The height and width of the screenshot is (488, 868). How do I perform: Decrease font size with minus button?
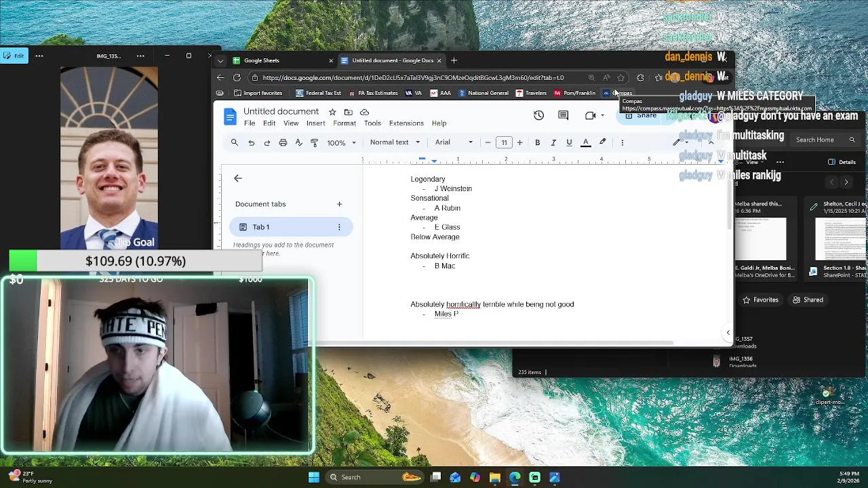click(488, 142)
